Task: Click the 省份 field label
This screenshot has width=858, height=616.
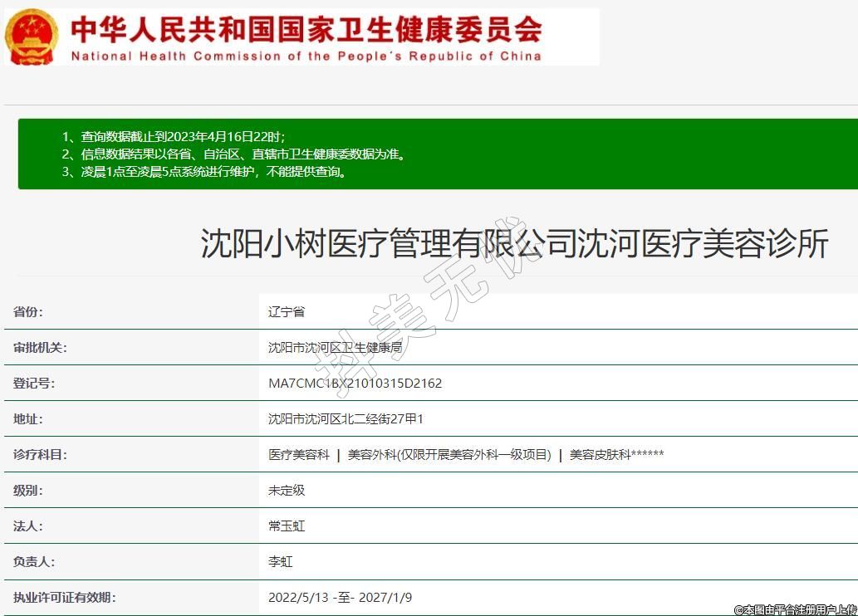Action: pos(28,312)
